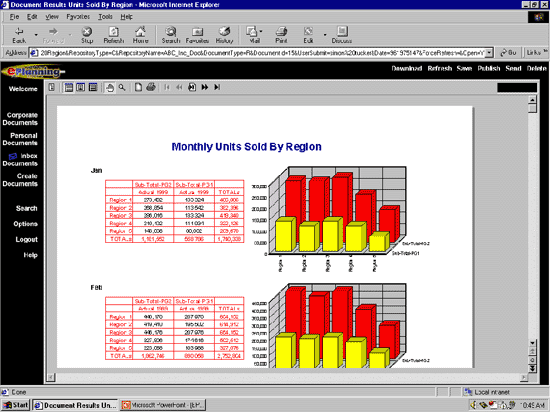Open the Favorites menu

[78, 16]
